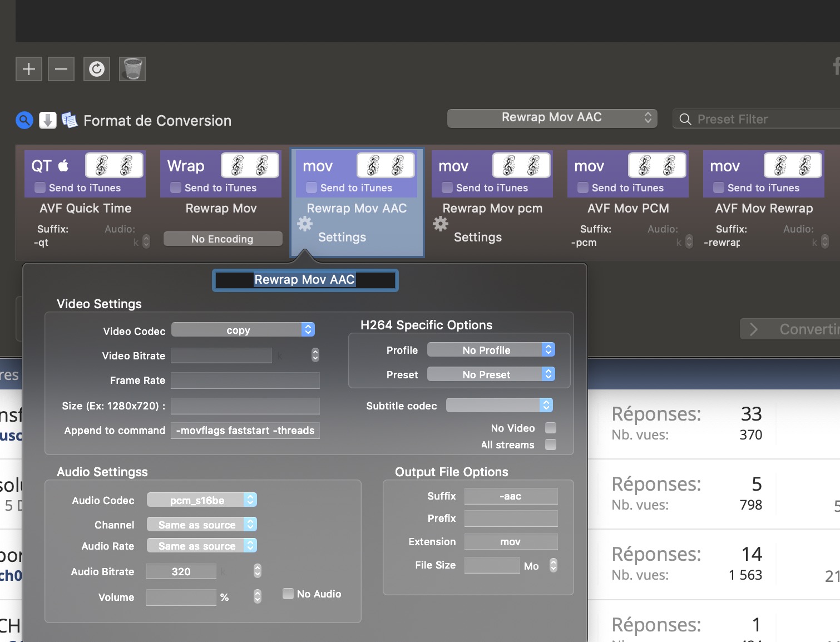This screenshot has width=840, height=642.
Task: Check the No Audio checkbox
Action: (288, 594)
